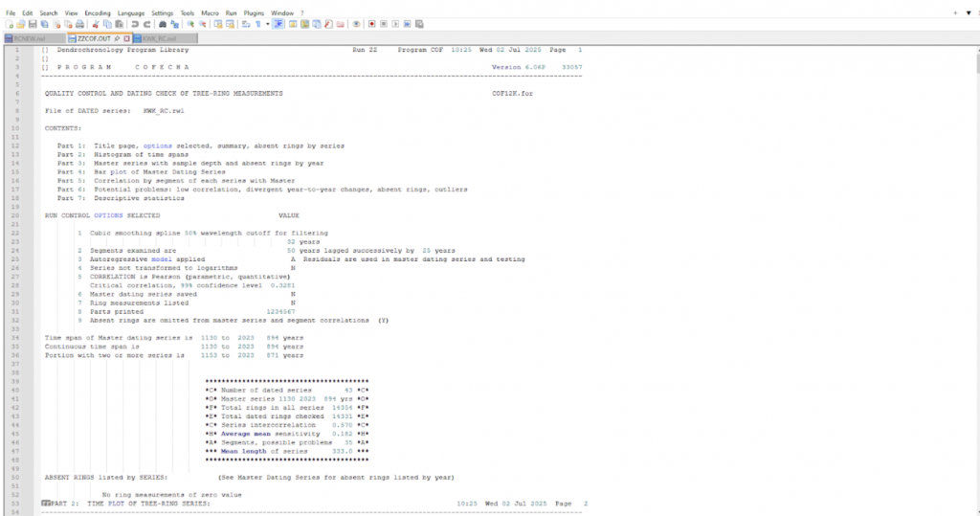This screenshot has width=980, height=516.
Task: Click the Print icon in toolbar
Action: point(79,23)
